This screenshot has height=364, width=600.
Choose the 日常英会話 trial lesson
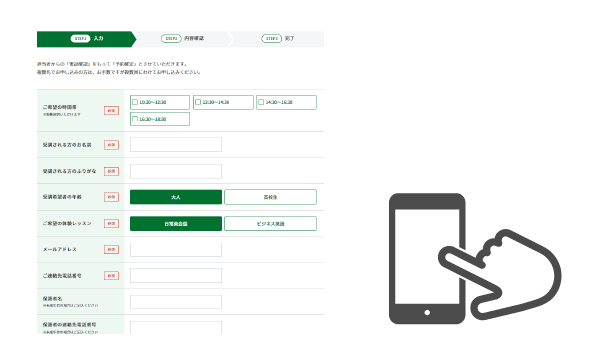[176, 224]
